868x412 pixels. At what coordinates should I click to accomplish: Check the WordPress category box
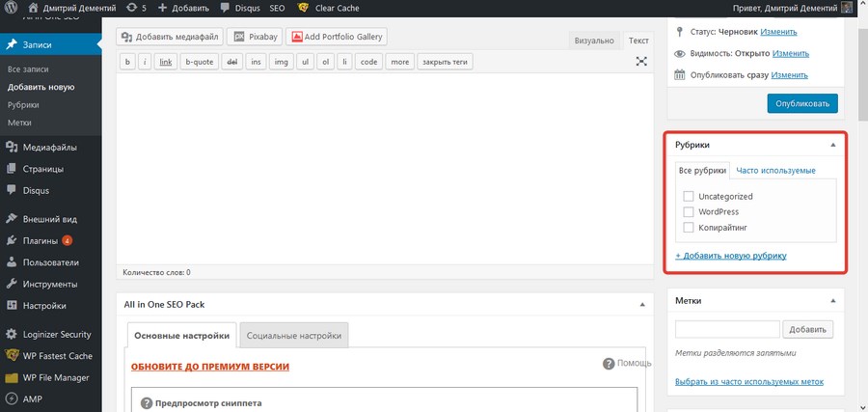(x=689, y=211)
